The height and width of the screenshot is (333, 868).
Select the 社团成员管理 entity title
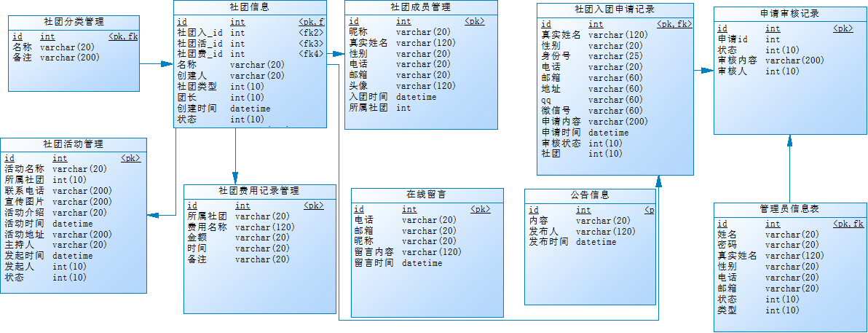pyautogui.click(x=420, y=7)
